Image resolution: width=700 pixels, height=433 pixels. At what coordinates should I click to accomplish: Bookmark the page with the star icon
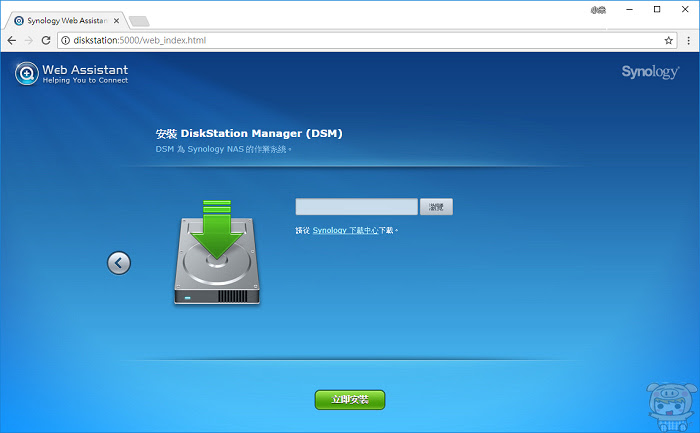click(x=668, y=41)
